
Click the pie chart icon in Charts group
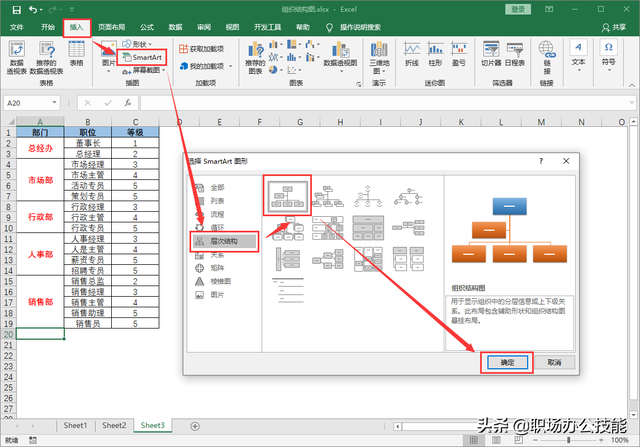coord(273,70)
